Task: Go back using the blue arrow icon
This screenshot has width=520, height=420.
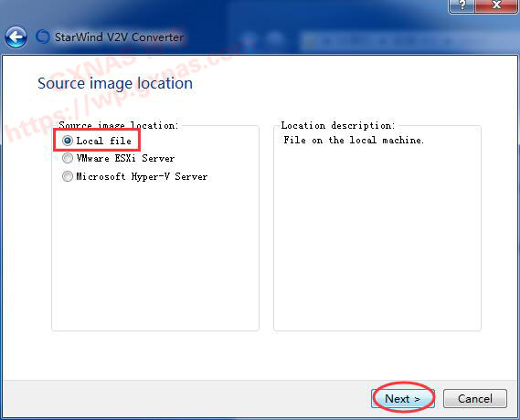Action: click(x=16, y=37)
